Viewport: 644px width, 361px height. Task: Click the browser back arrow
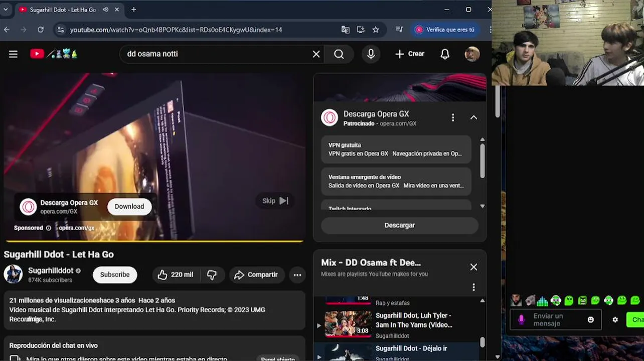point(7,30)
